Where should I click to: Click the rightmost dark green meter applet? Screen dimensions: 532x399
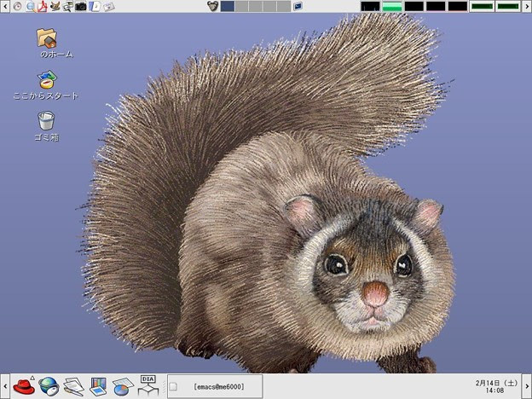(508, 6)
